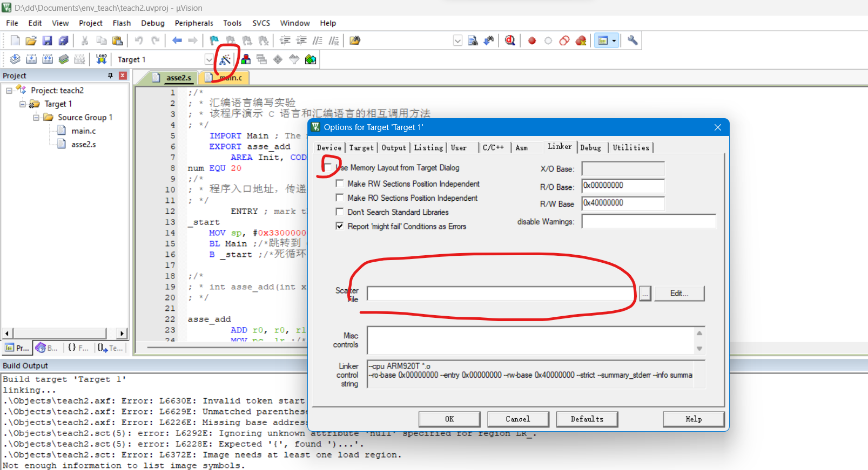Collapse the Source Group 1 node

36,118
